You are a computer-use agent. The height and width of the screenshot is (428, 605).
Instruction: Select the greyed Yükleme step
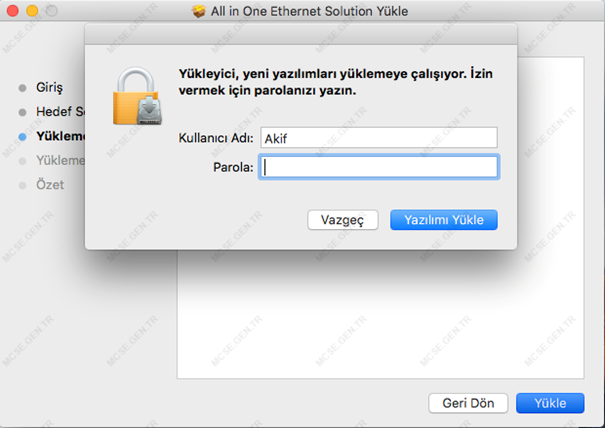60,161
